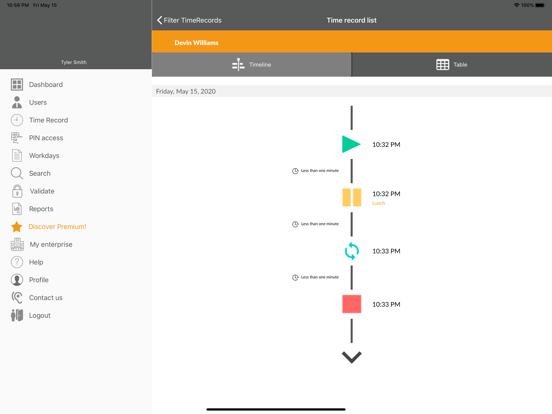Click 10:32 PM beside the green play marker
This screenshot has width=552, height=414.
(x=386, y=145)
